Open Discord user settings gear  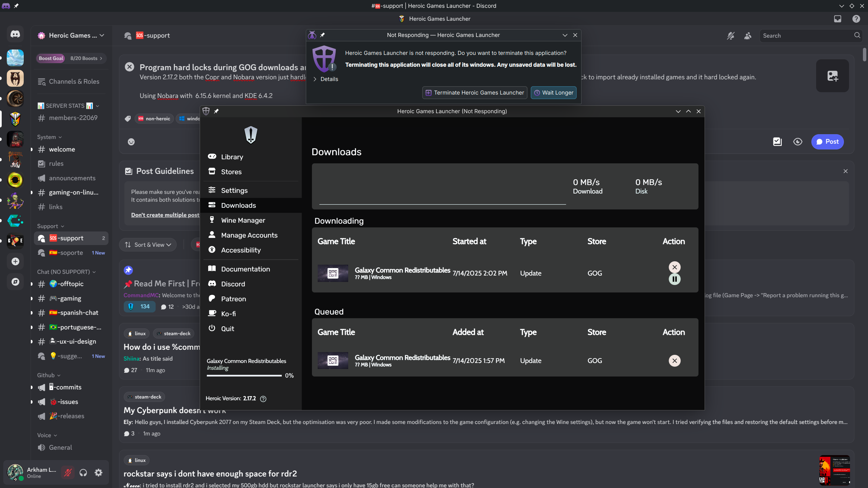[x=98, y=472]
